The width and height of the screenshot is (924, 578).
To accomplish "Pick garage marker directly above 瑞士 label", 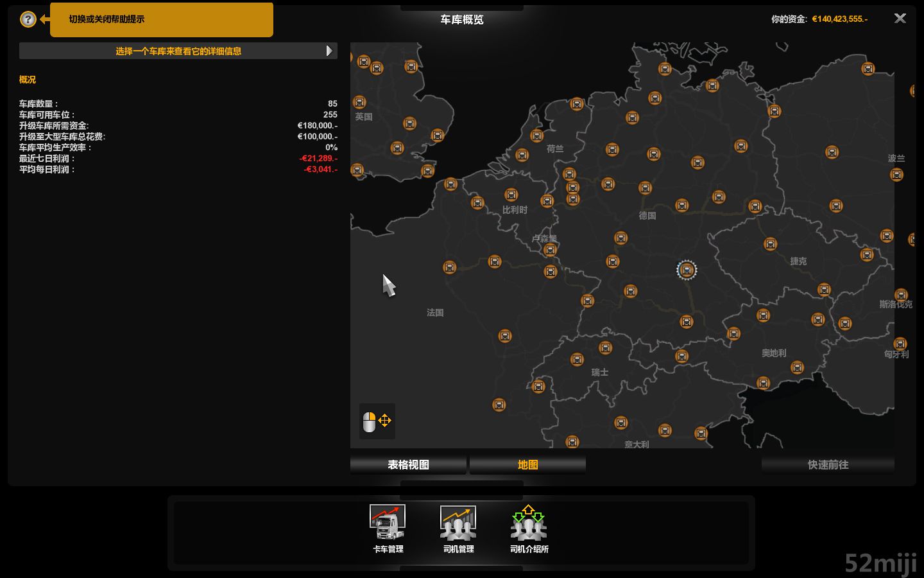I will [x=605, y=348].
